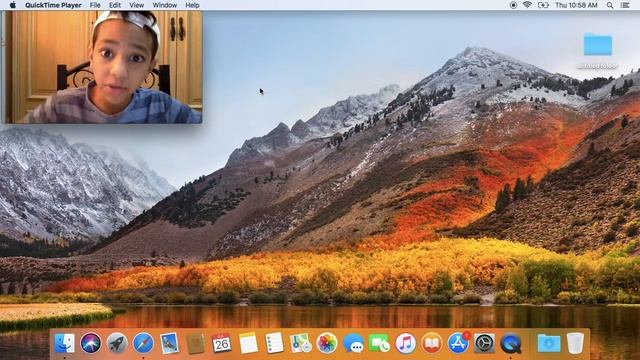Viewport: 640px width, 360px height.
Task: Select untitled folder on desktop
Action: click(x=598, y=50)
